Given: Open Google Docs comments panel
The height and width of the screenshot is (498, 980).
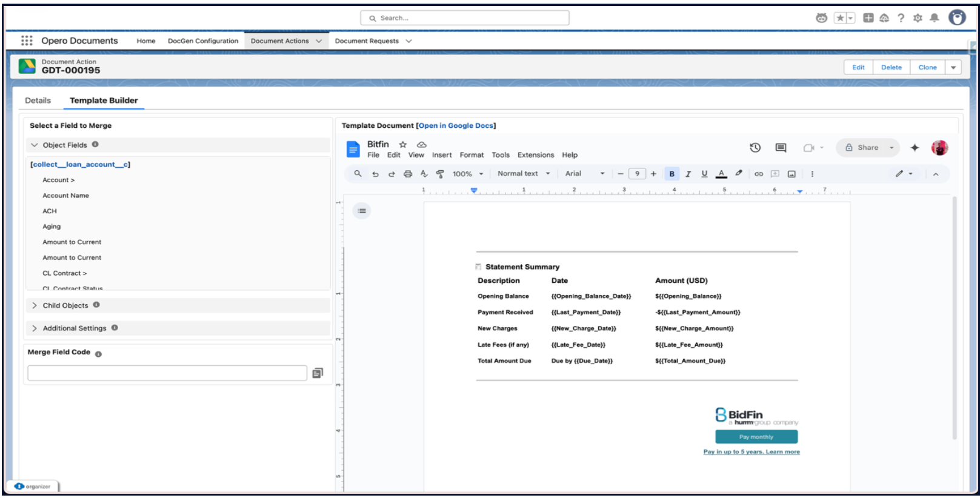Looking at the screenshot, I should click(781, 148).
